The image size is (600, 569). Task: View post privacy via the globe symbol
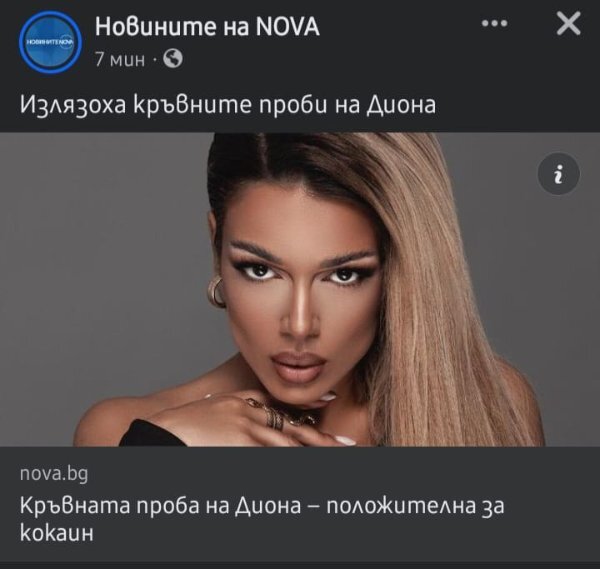click(173, 59)
